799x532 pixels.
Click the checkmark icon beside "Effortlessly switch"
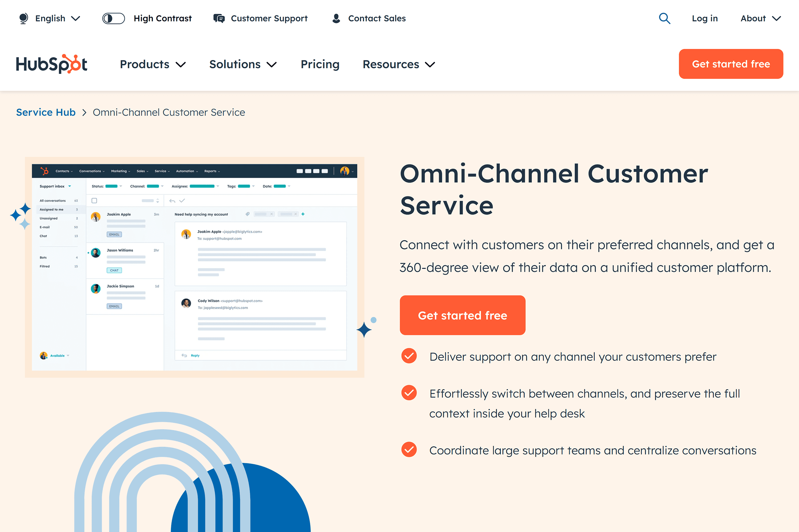(409, 393)
